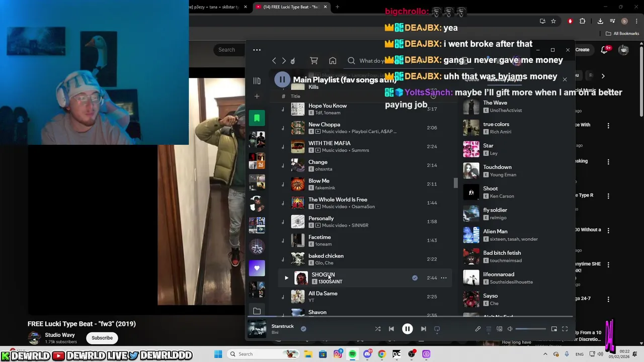Click the pencil lyrics icon in player bar
644x362 pixels.
478,329
